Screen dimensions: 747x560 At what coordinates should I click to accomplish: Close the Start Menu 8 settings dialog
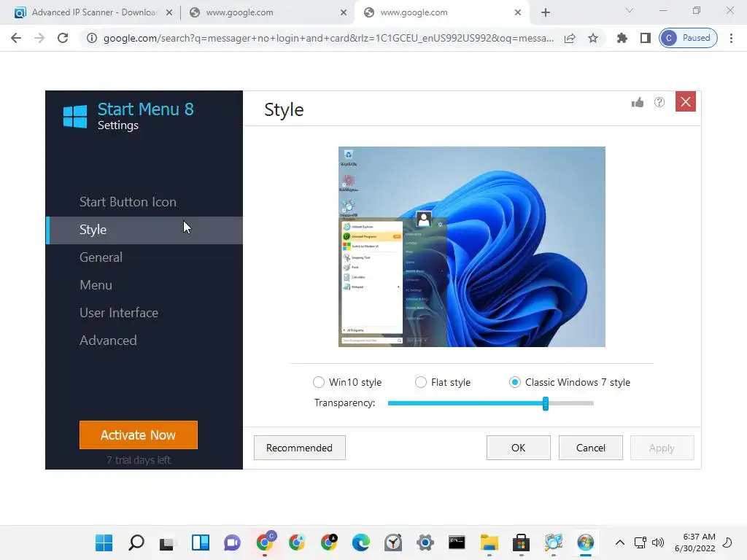pyautogui.click(x=686, y=101)
